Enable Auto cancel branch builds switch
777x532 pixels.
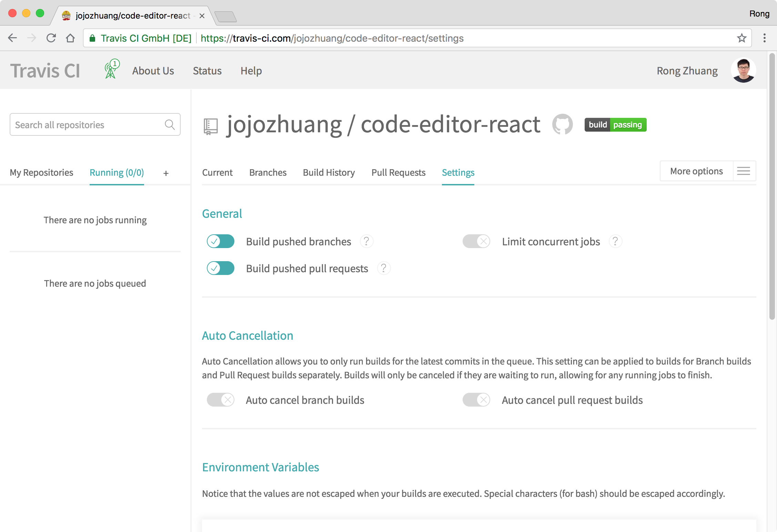pyautogui.click(x=221, y=400)
